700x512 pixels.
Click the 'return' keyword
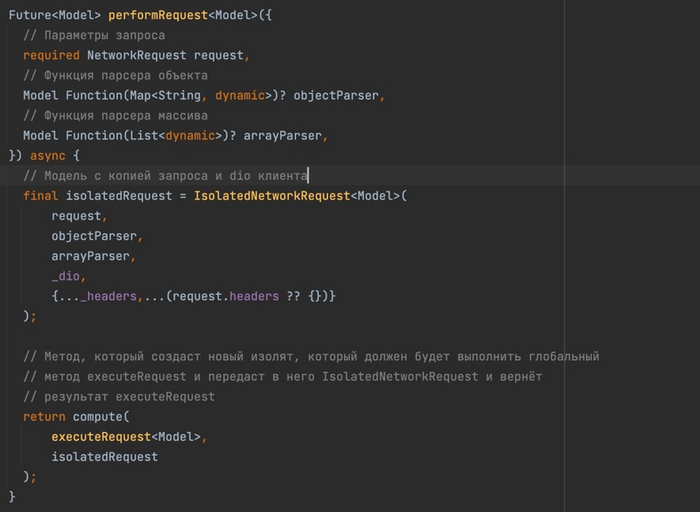tap(44, 416)
